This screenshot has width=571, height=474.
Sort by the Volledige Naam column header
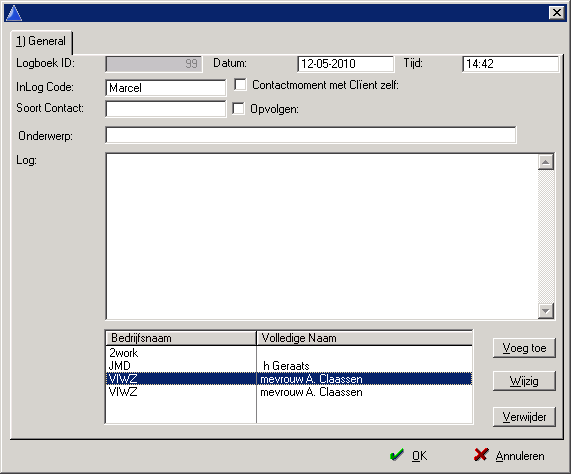[x=364, y=338]
